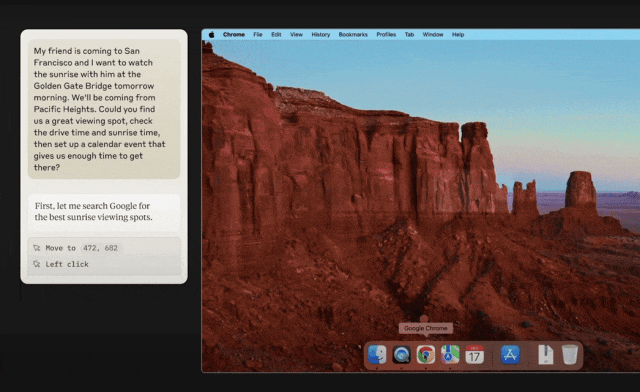Open the Help menu
Image resolution: width=640 pixels, height=392 pixels.
458,35
